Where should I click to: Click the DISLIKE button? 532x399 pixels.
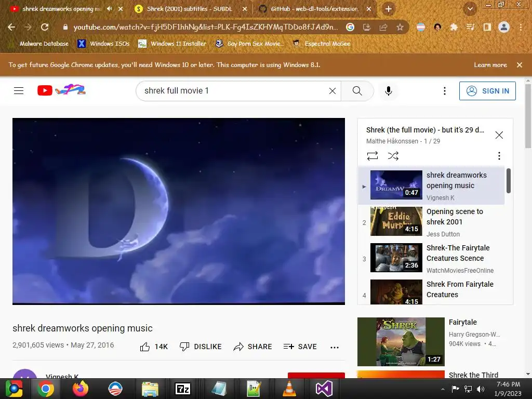tap(201, 347)
